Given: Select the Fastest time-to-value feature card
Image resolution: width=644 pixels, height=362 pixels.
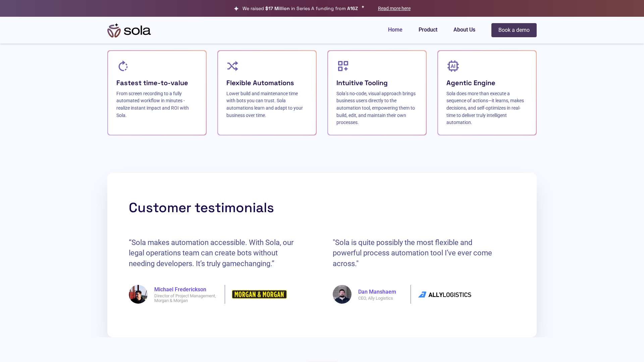Looking at the screenshot, I should [157, 93].
